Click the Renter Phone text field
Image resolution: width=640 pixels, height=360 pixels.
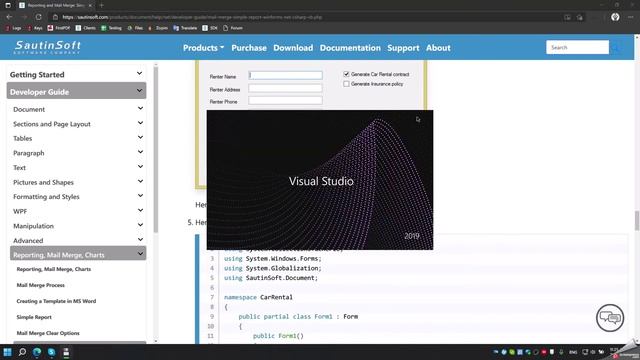285,100
